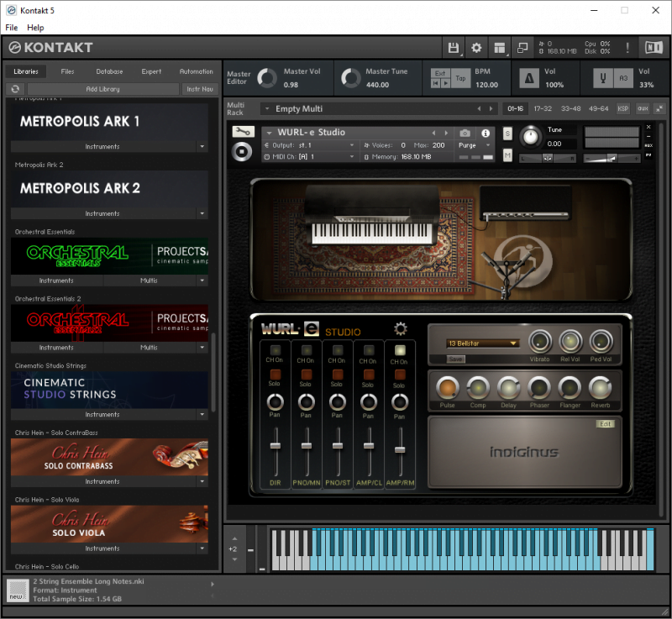Open instrument edit mode with wrench icon

(243, 132)
